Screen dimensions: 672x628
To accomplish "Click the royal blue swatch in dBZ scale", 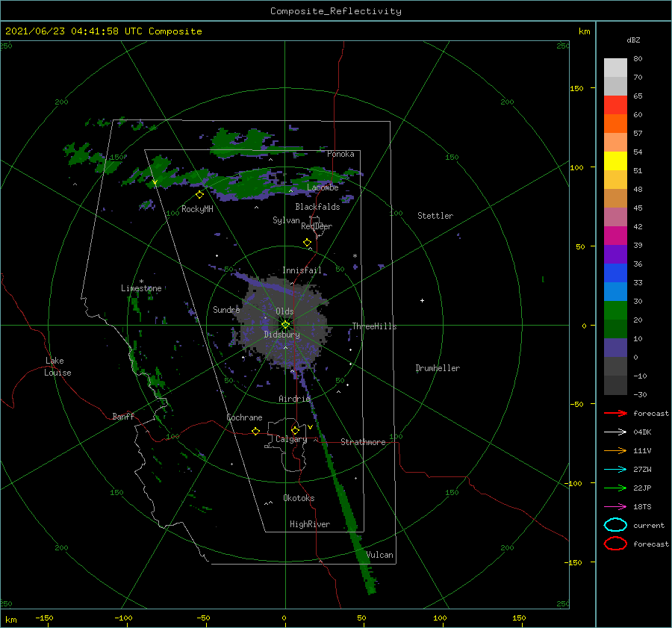I will click(615, 273).
